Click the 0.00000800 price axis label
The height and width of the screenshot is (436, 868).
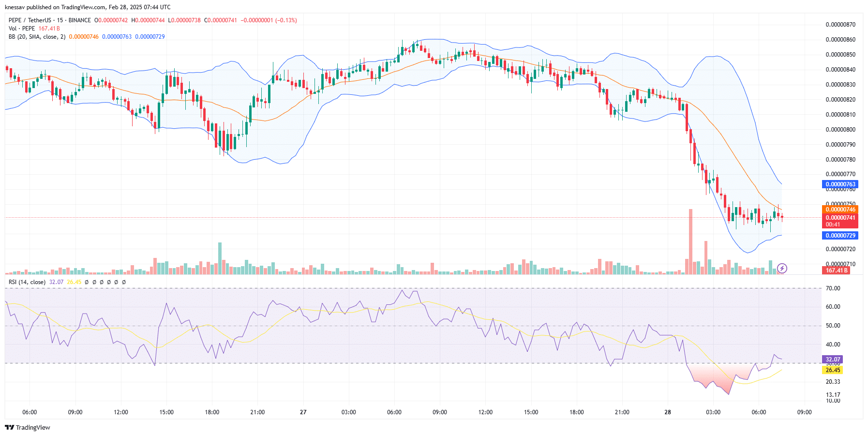[x=840, y=130]
